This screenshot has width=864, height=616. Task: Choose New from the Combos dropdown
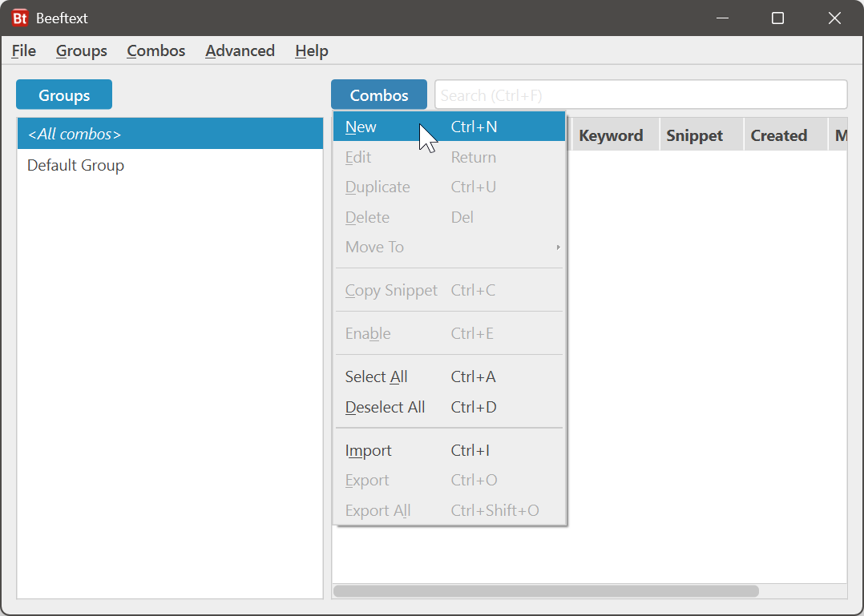point(450,127)
